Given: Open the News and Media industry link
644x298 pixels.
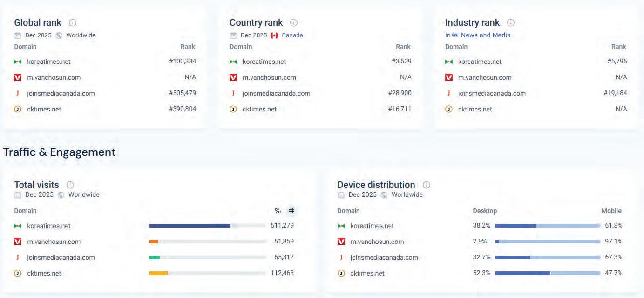Looking at the screenshot, I should [485, 35].
